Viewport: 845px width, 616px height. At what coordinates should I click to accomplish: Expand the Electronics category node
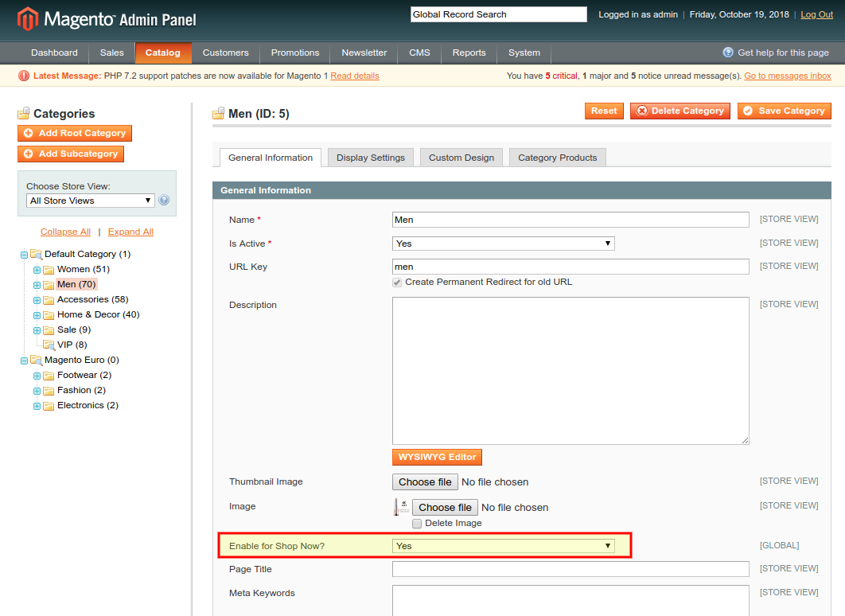point(37,405)
